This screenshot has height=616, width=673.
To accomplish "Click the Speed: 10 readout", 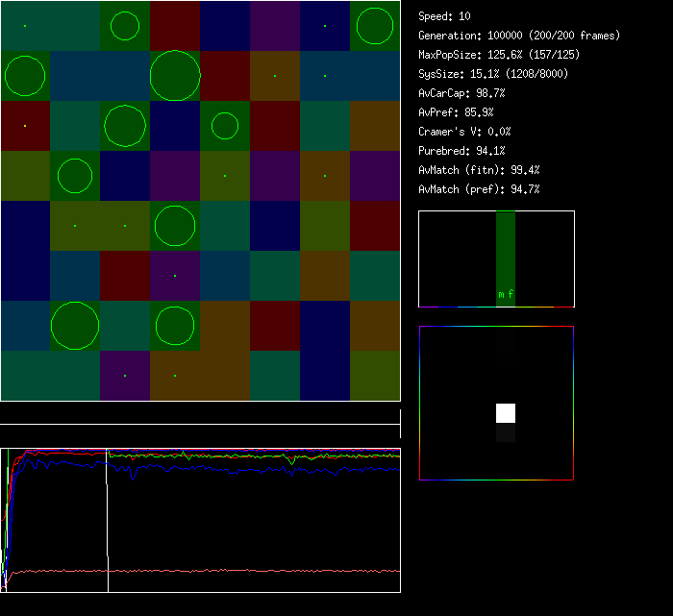I will [445, 16].
